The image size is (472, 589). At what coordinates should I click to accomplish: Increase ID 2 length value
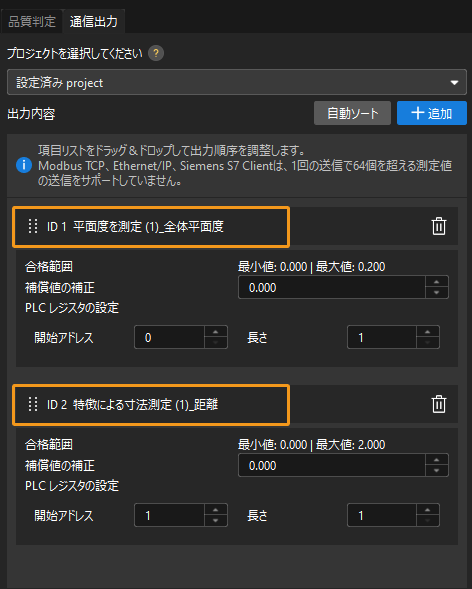point(427,510)
